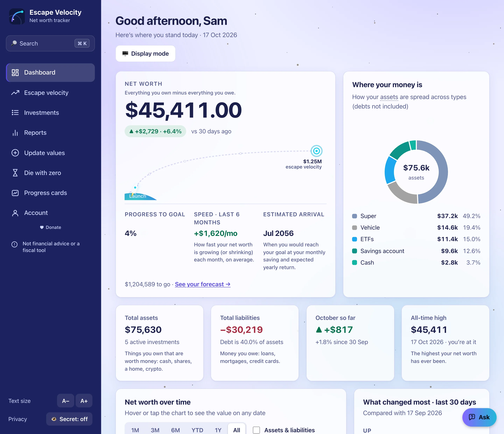Click the magnifier icon in Search

14,43
